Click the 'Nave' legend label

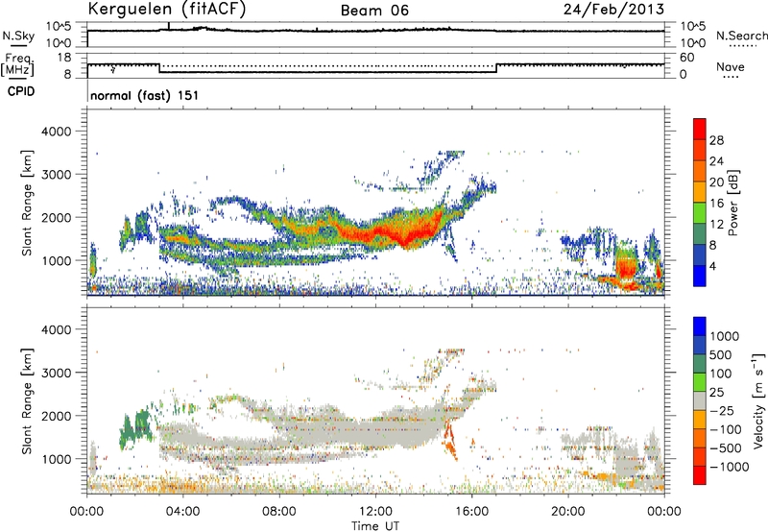point(731,66)
